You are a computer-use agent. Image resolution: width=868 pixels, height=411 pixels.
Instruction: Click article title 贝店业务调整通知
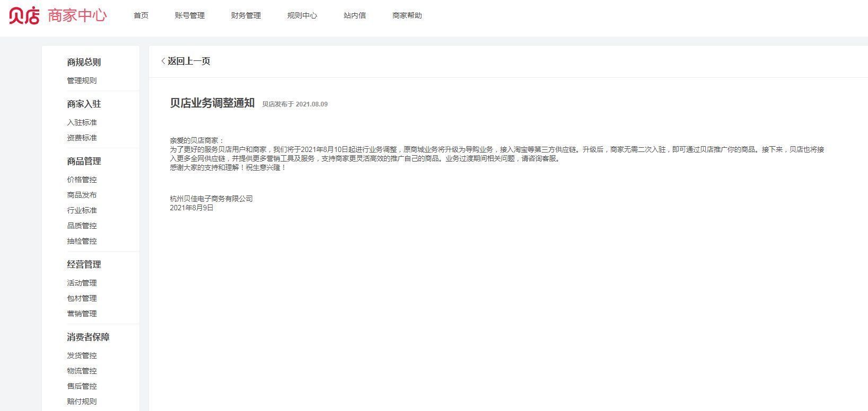pyautogui.click(x=212, y=103)
